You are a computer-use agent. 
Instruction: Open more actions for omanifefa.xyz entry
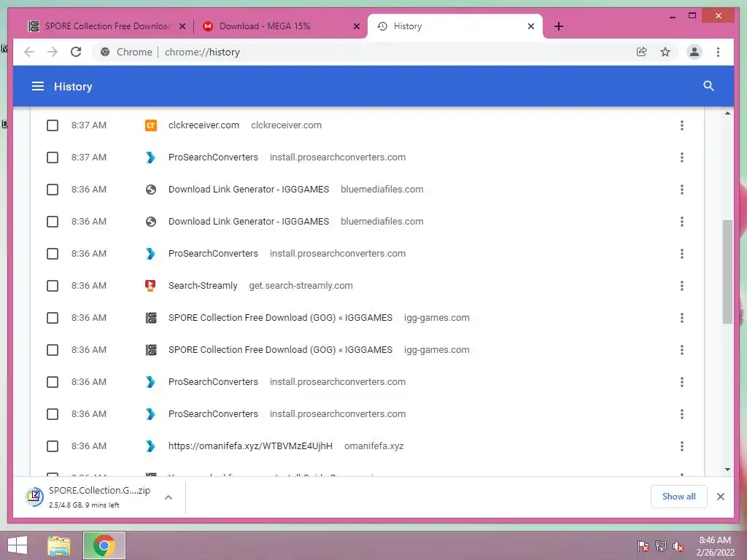point(682,446)
